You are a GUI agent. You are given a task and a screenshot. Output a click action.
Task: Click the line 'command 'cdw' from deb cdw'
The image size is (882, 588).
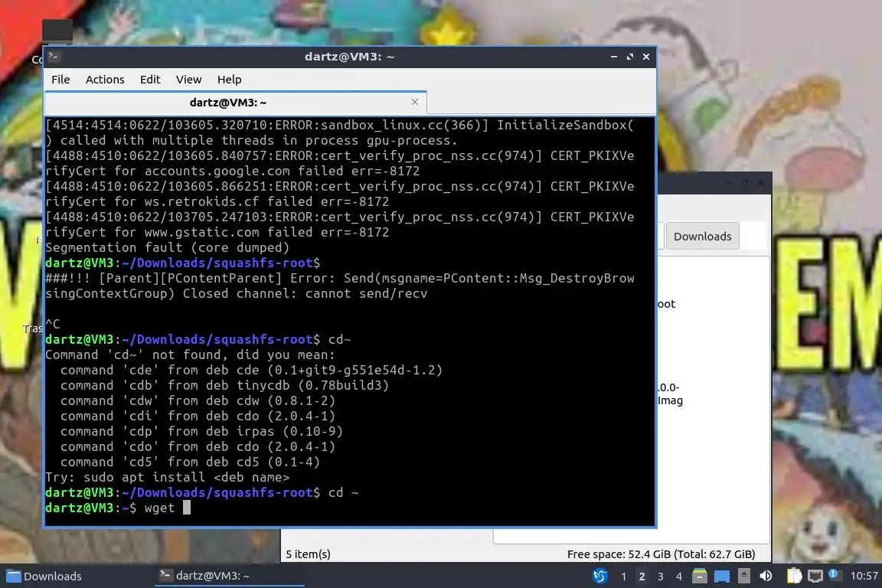[198, 400]
